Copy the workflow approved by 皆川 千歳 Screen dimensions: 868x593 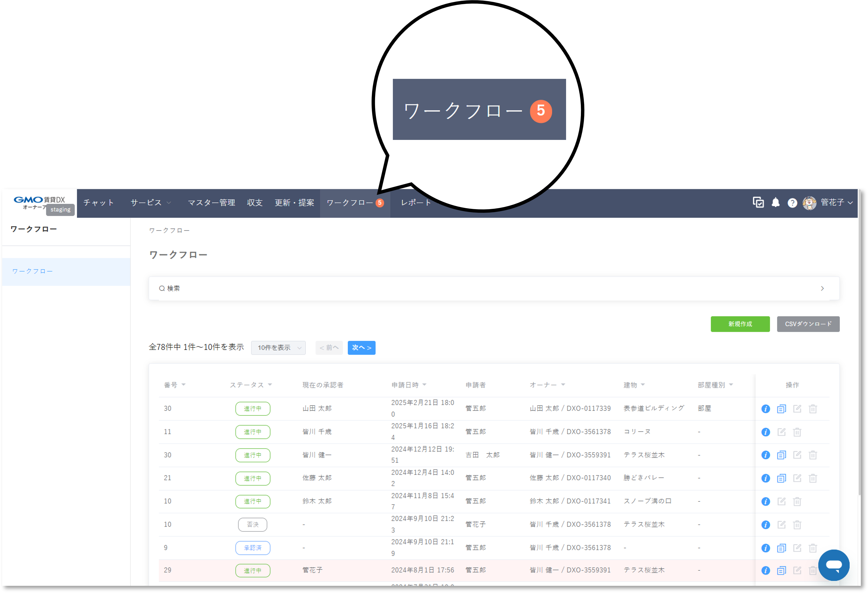pos(781,548)
